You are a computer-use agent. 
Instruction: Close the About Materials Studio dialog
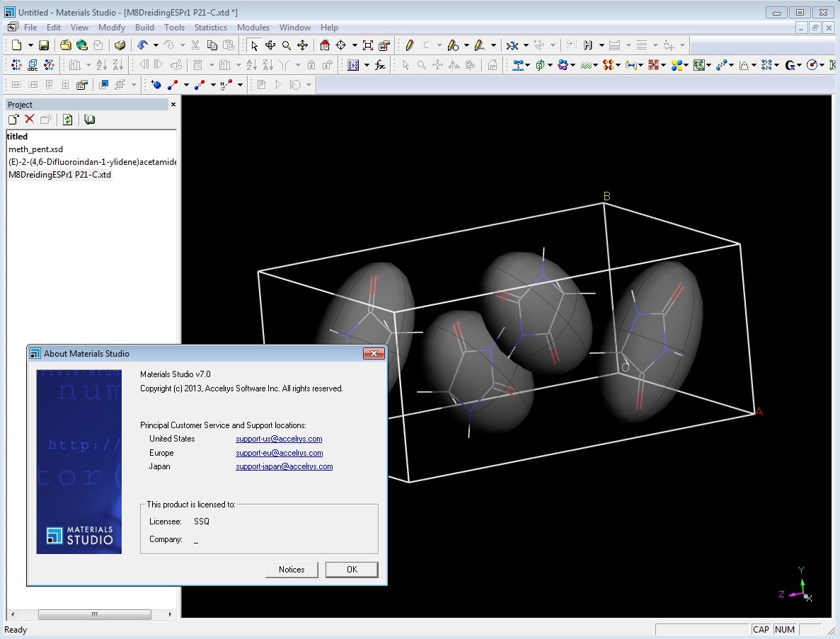[374, 354]
